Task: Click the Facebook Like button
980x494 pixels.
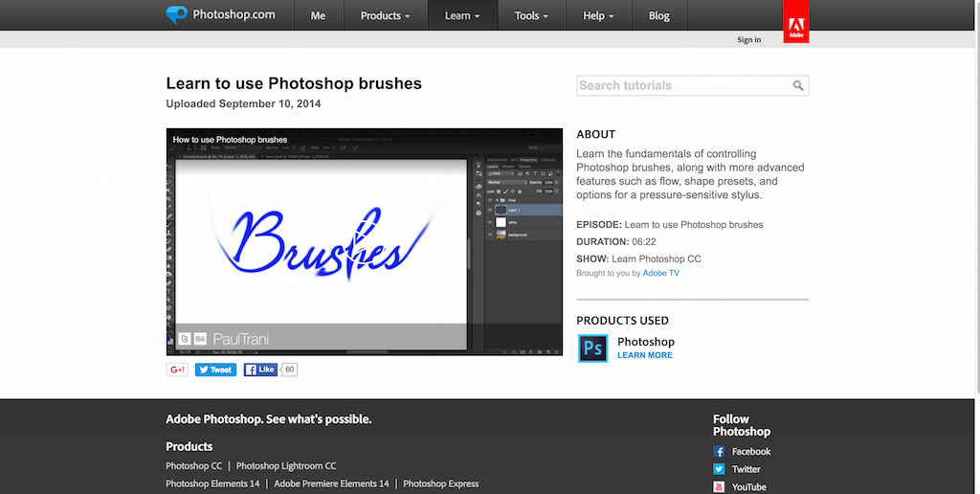Action: coord(260,370)
